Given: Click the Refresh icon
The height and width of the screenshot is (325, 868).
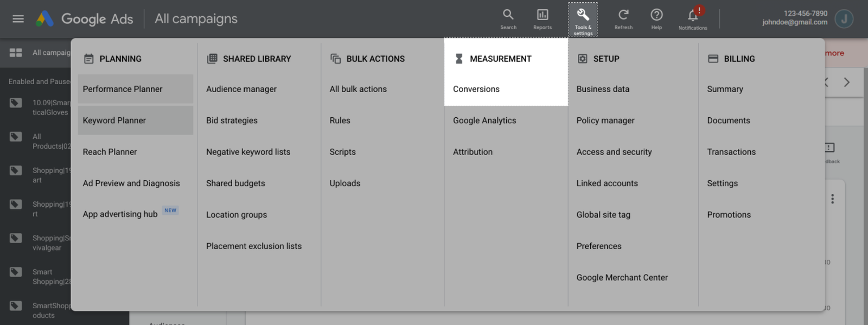Looking at the screenshot, I should [623, 15].
